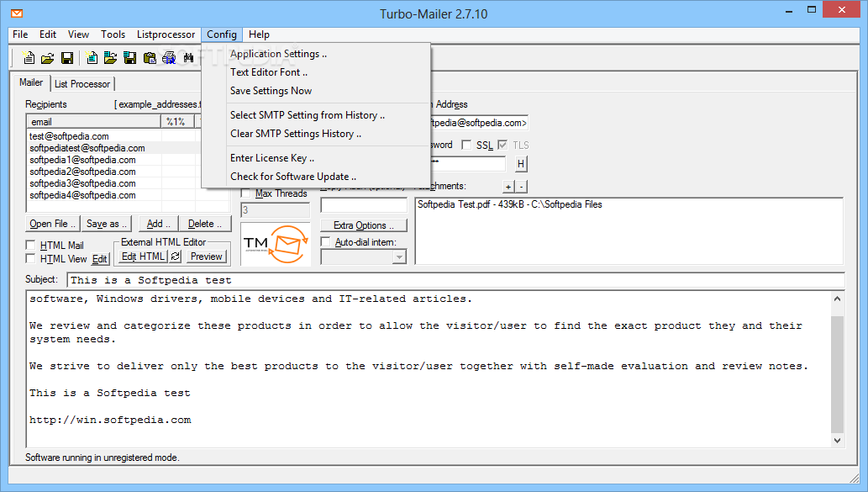
Task: Toggle the HTML View checkbox
Action: (31, 259)
